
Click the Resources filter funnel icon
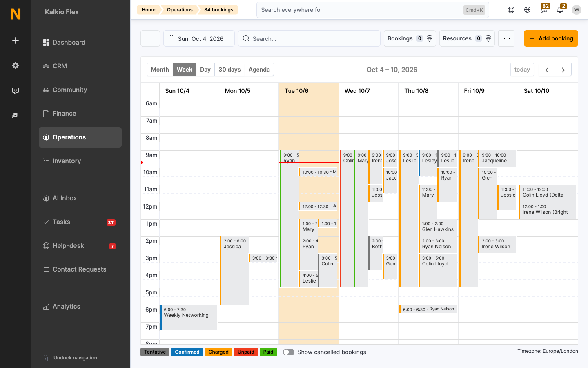pos(488,38)
